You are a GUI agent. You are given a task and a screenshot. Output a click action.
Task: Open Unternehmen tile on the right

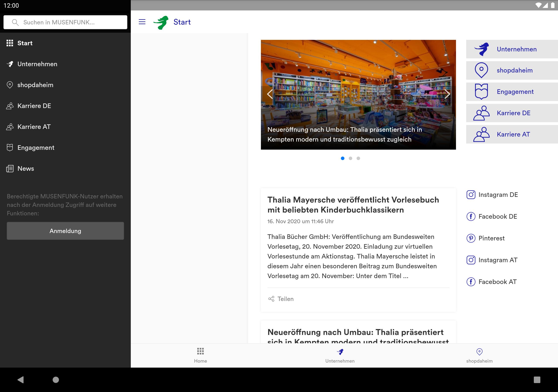[512, 49]
